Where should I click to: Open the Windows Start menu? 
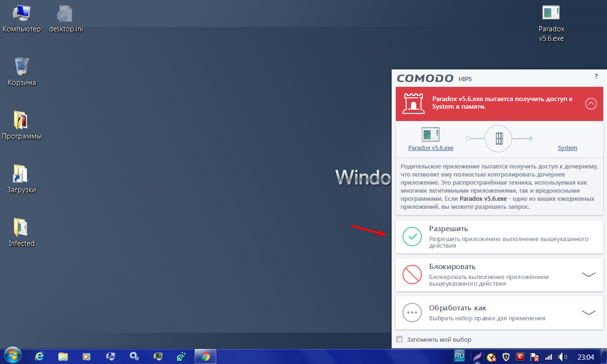pos(12,356)
